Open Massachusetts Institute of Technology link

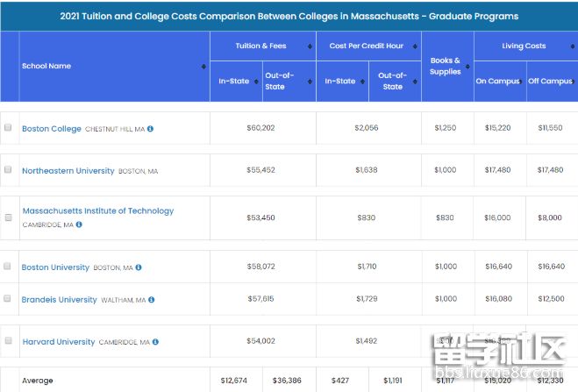click(x=98, y=210)
